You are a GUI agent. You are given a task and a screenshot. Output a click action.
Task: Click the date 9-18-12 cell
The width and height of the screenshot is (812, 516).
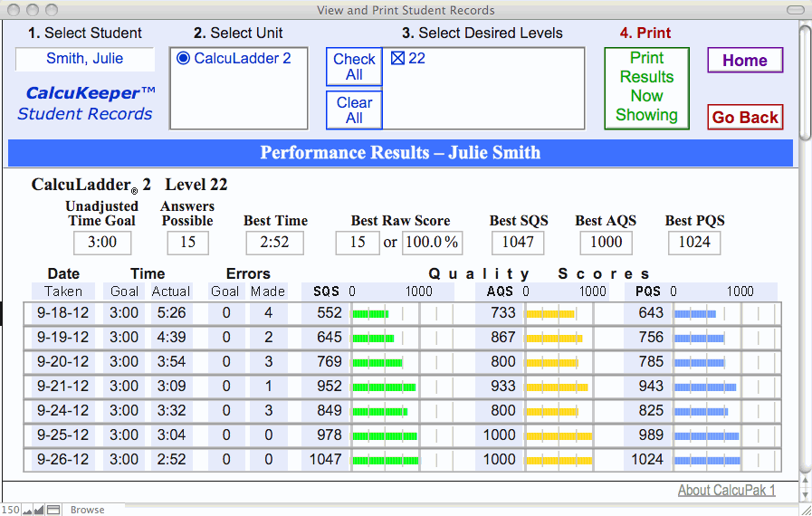[x=62, y=313]
